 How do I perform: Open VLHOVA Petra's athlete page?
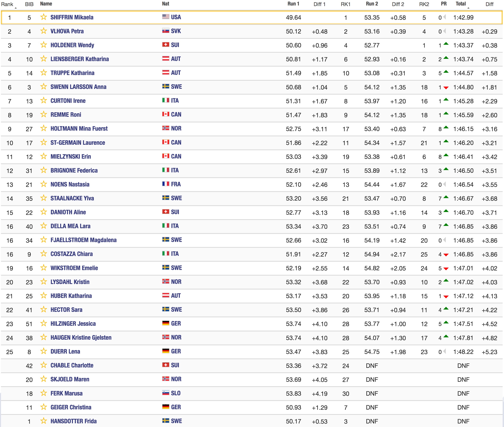(67, 31)
